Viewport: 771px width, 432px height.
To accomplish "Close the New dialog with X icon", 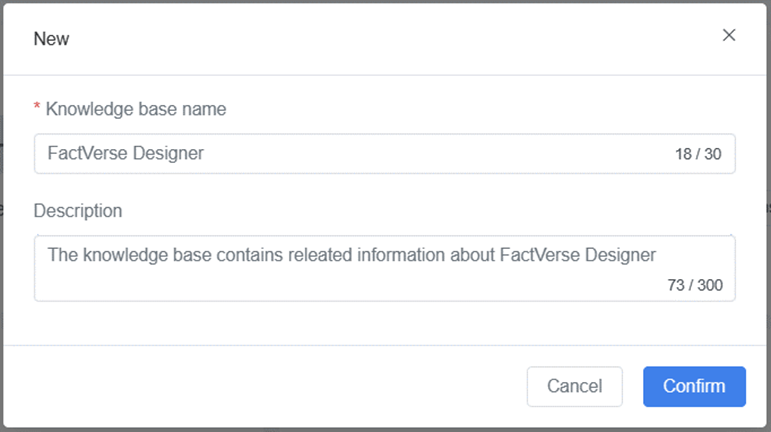I will pos(729,36).
